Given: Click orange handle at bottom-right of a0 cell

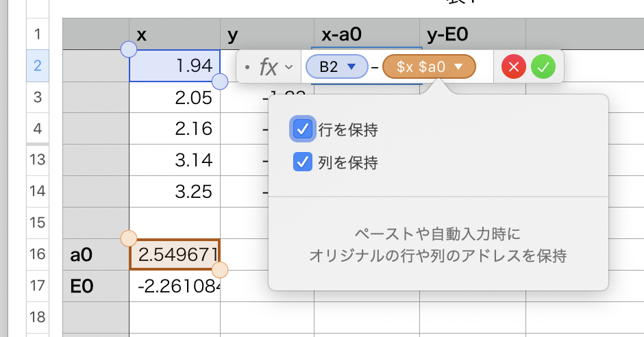Looking at the screenshot, I should point(220,270).
